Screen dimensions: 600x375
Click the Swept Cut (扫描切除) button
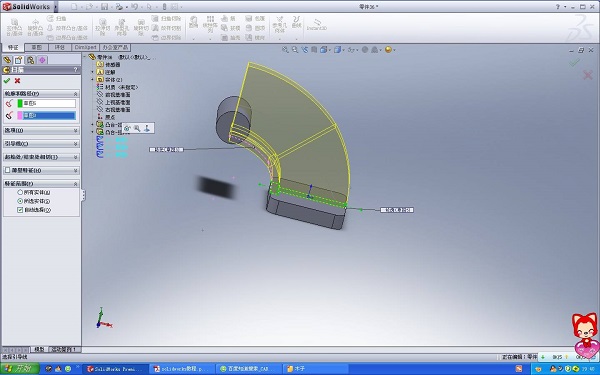[166, 18]
